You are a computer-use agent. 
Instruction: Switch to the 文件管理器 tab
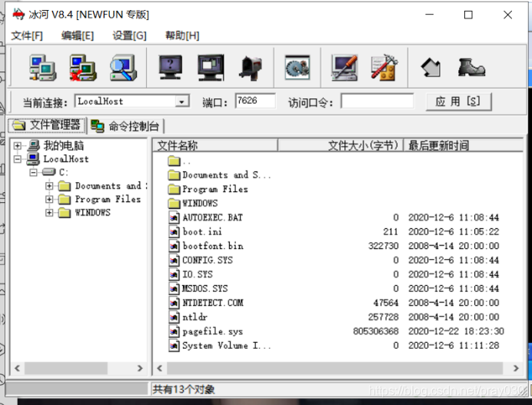coord(47,125)
